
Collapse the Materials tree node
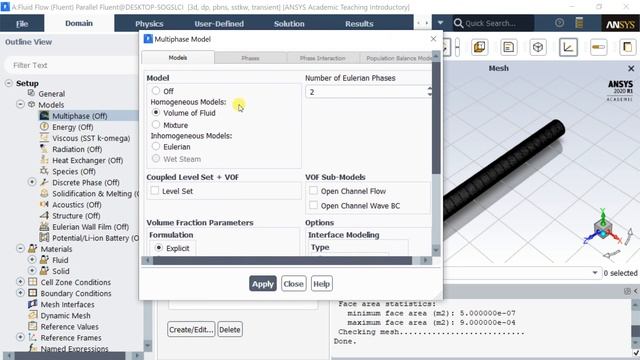(x=20, y=249)
